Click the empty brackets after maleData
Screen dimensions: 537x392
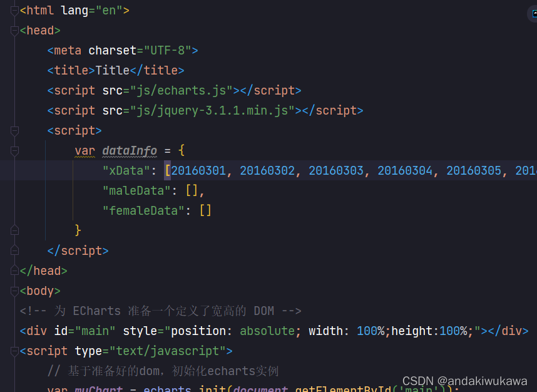pos(192,190)
